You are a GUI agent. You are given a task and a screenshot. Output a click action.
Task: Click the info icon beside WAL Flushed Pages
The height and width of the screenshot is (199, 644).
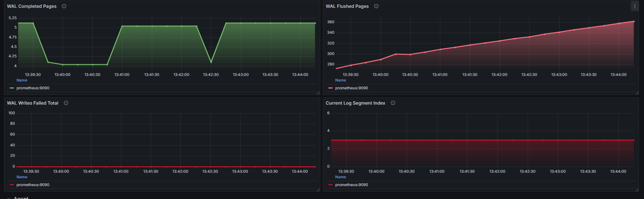[x=376, y=6]
